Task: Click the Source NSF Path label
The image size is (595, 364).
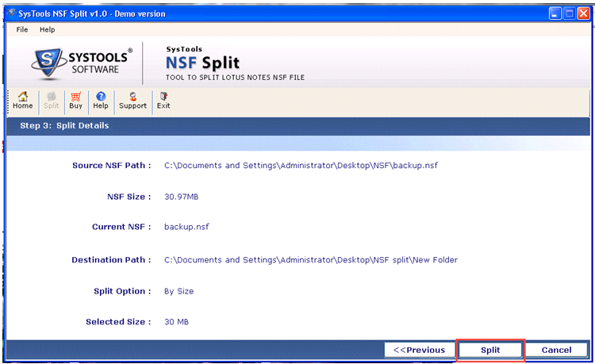Action: [x=112, y=166]
